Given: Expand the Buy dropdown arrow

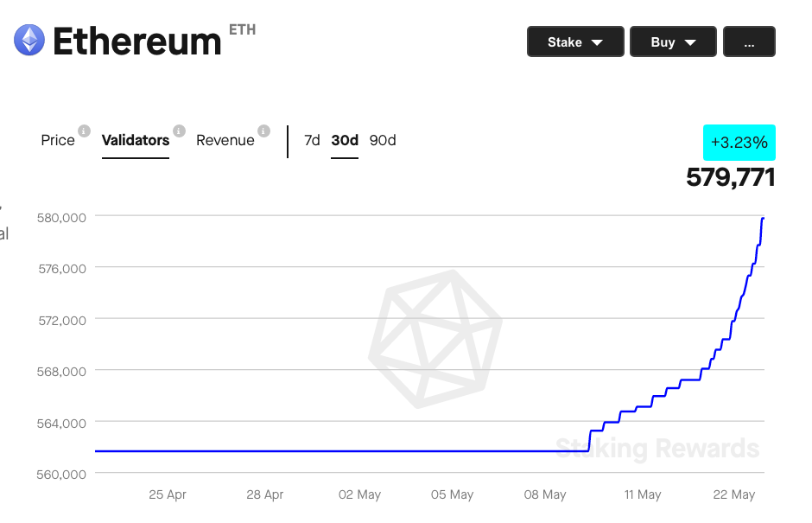Looking at the screenshot, I should [690, 42].
